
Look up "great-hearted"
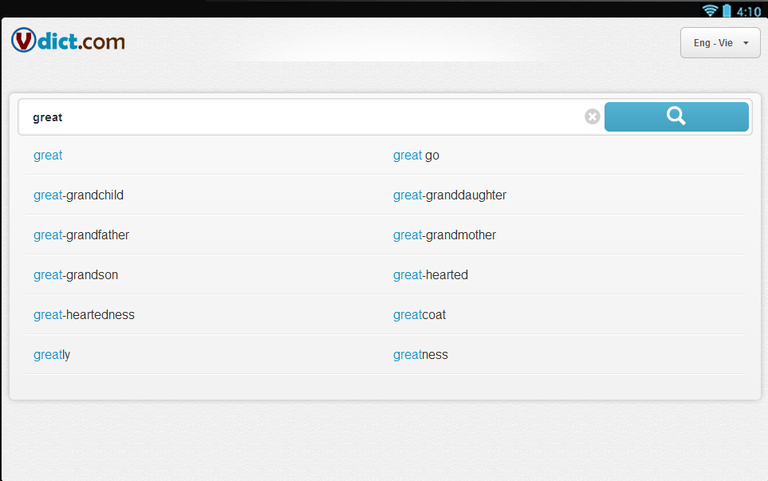pyautogui.click(x=431, y=275)
